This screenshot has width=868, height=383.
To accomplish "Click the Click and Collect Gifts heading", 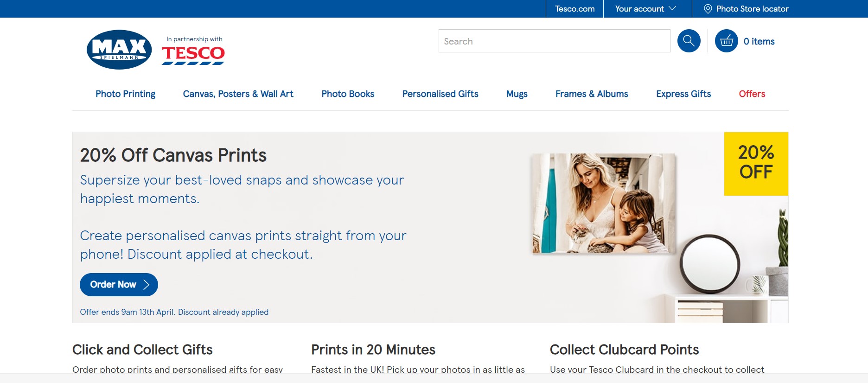I will [x=142, y=350].
